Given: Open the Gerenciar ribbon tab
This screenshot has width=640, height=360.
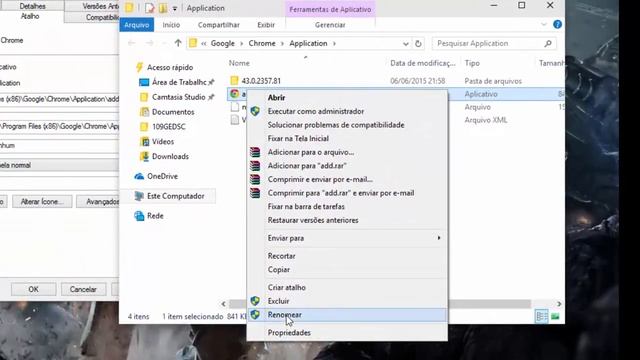Looking at the screenshot, I should (x=330, y=25).
